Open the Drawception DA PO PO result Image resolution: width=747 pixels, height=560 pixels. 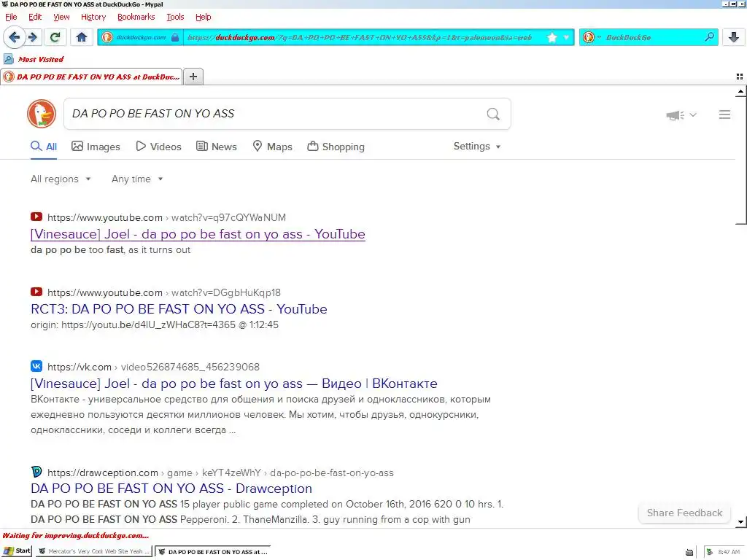(171, 489)
